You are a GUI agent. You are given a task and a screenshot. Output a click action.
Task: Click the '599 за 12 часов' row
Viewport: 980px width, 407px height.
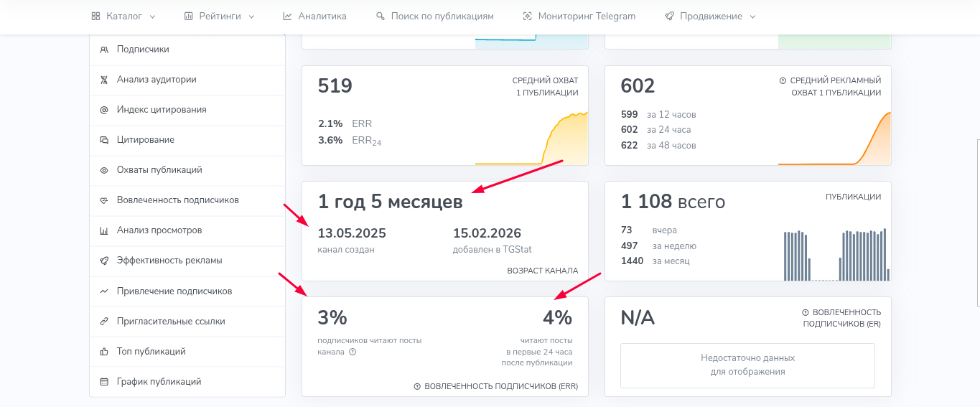pos(658,114)
